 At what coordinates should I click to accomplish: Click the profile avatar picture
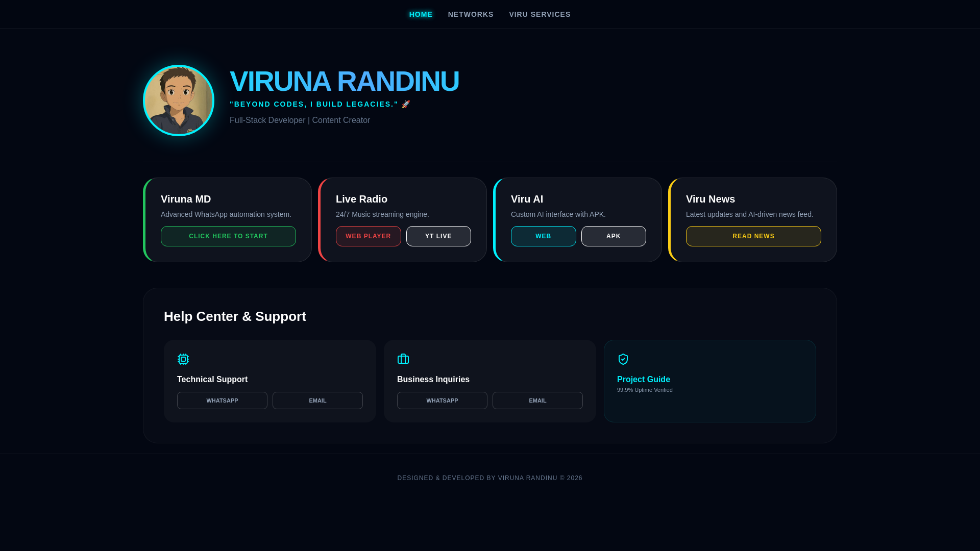179,101
